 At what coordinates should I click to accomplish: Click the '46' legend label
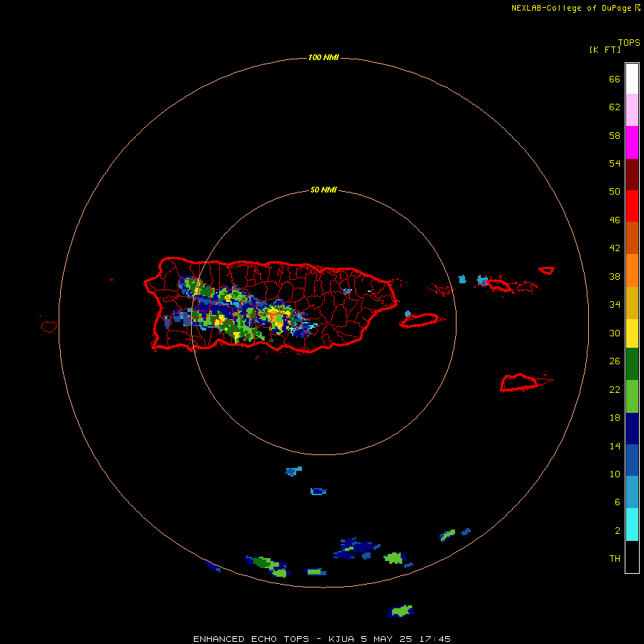click(x=615, y=220)
